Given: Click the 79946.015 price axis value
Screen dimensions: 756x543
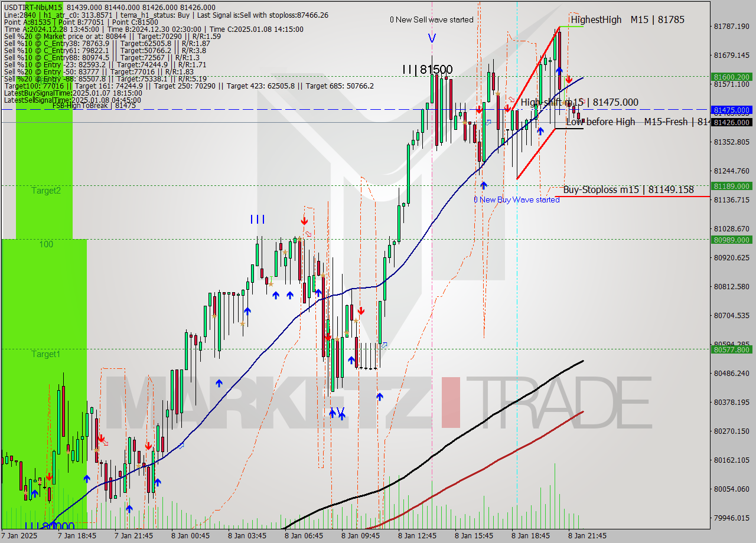Looking at the screenshot, I should coord(732,518).
